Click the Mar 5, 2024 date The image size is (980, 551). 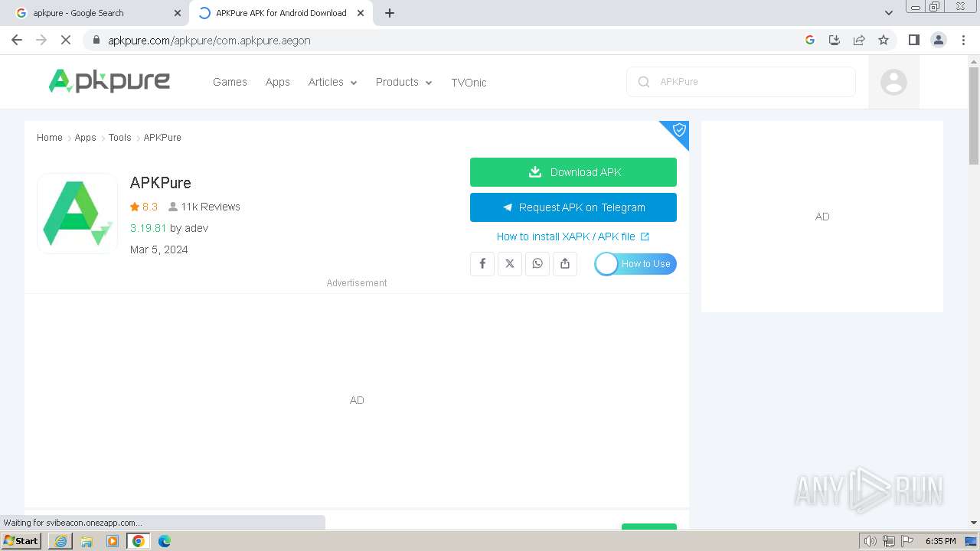pyautogui.click(x=159, y=249)
